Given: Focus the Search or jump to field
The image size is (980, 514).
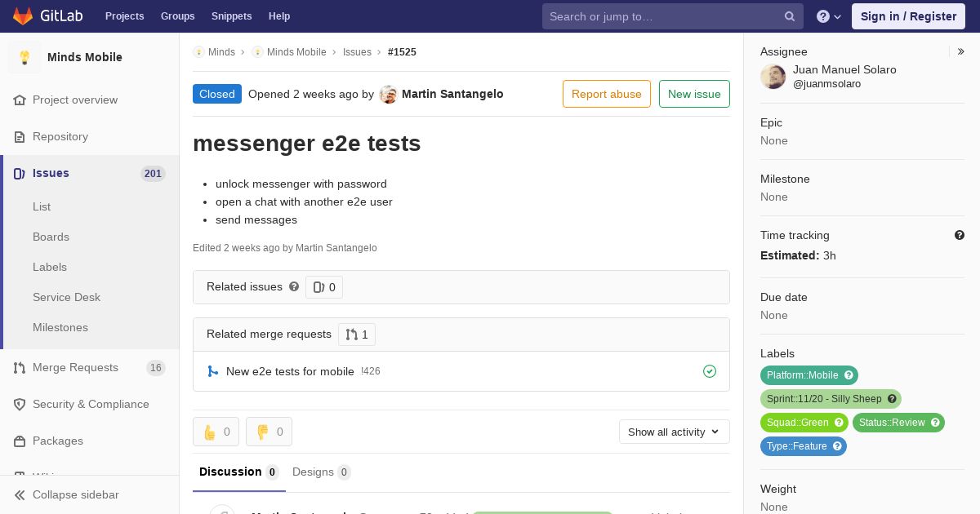Looking at the screenshot, I should [x=673, y=16].
